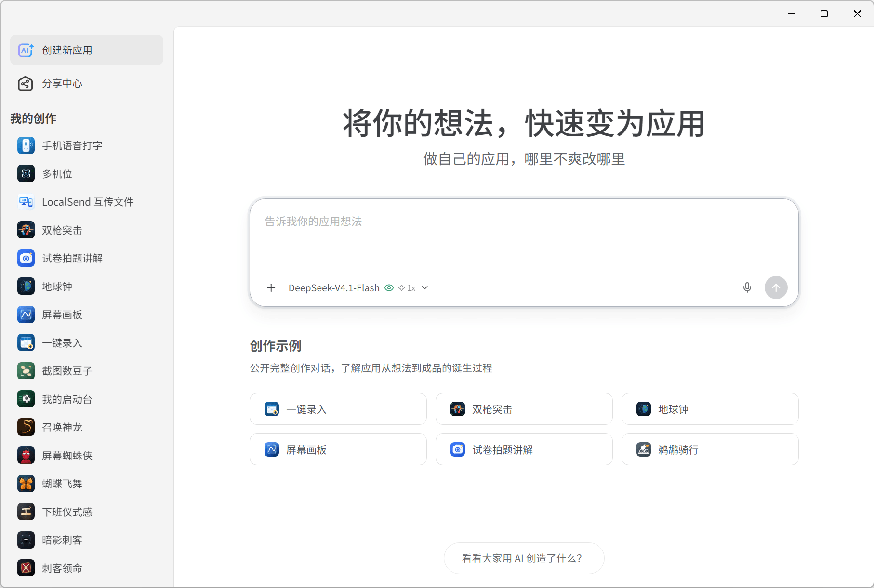Select the 暗影刺客 app icon

pyautogui.click(x=26, y=540)
